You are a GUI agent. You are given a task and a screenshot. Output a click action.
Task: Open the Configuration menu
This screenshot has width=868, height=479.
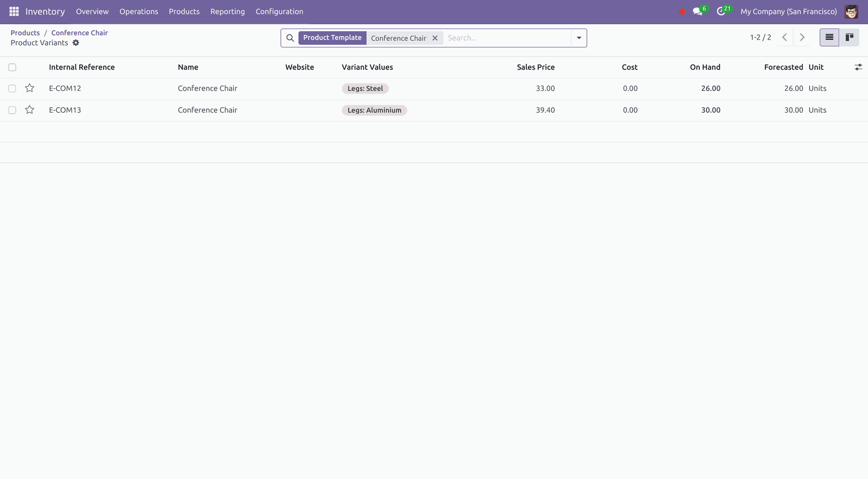[279, 11]
